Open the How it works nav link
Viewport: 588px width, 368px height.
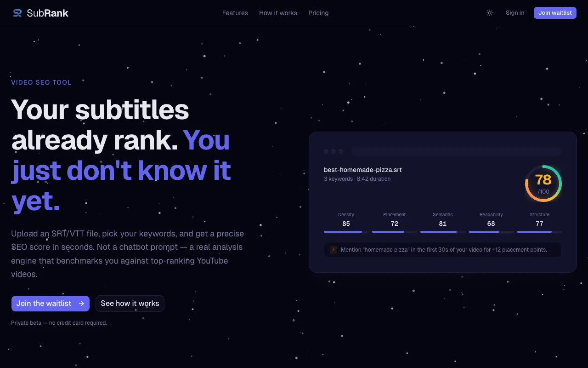278,13
